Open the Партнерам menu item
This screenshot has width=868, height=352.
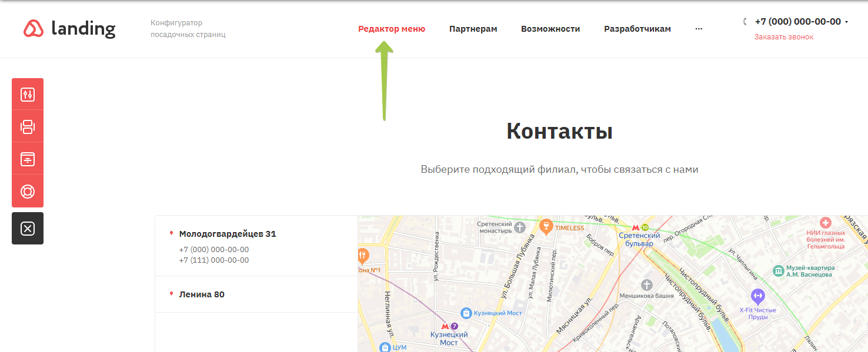pos(473,29)
